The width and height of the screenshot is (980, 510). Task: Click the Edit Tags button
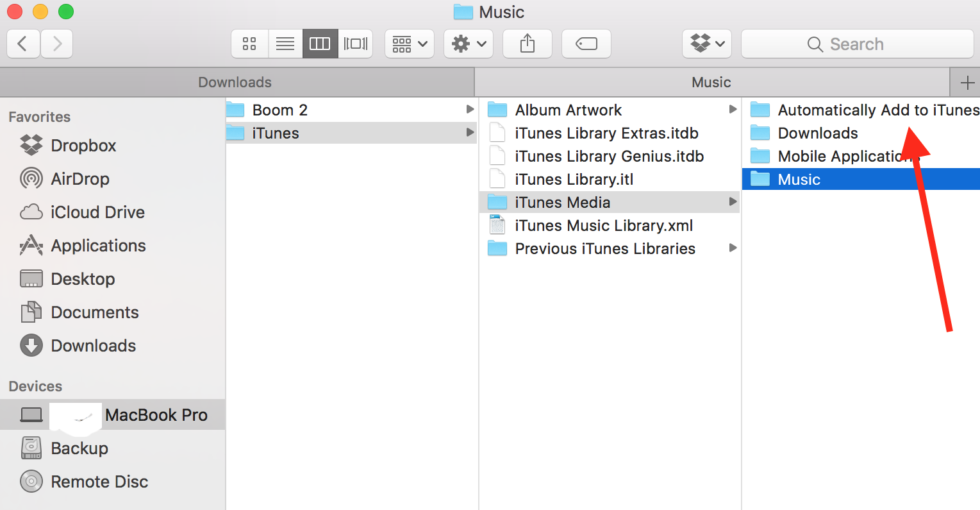tap(586, 44)
